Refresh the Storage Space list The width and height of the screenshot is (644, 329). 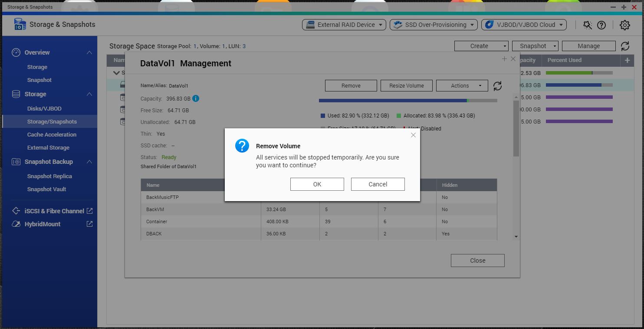click(x=625, y=46)
